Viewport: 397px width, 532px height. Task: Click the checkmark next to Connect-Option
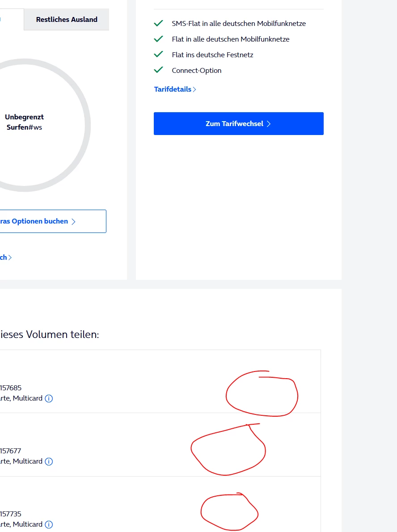[158, 70]
